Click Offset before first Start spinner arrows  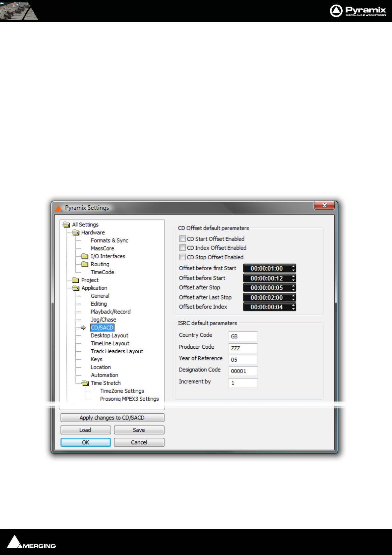293,268
